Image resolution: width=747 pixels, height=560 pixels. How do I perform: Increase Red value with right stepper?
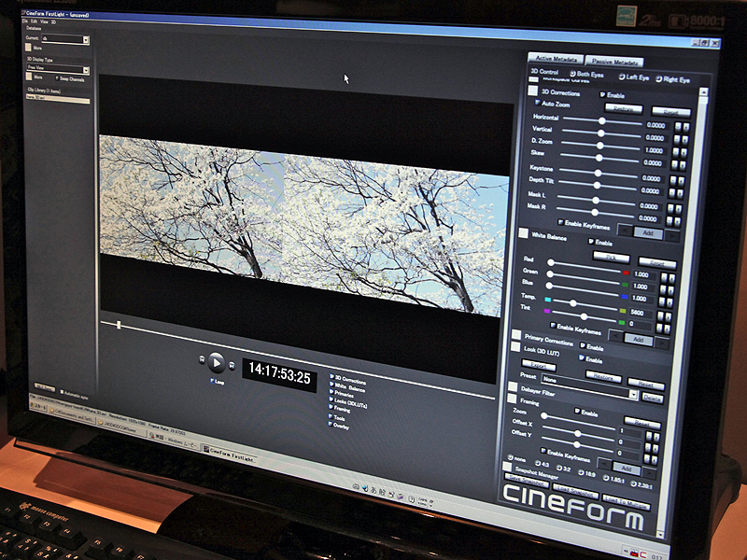671,278
